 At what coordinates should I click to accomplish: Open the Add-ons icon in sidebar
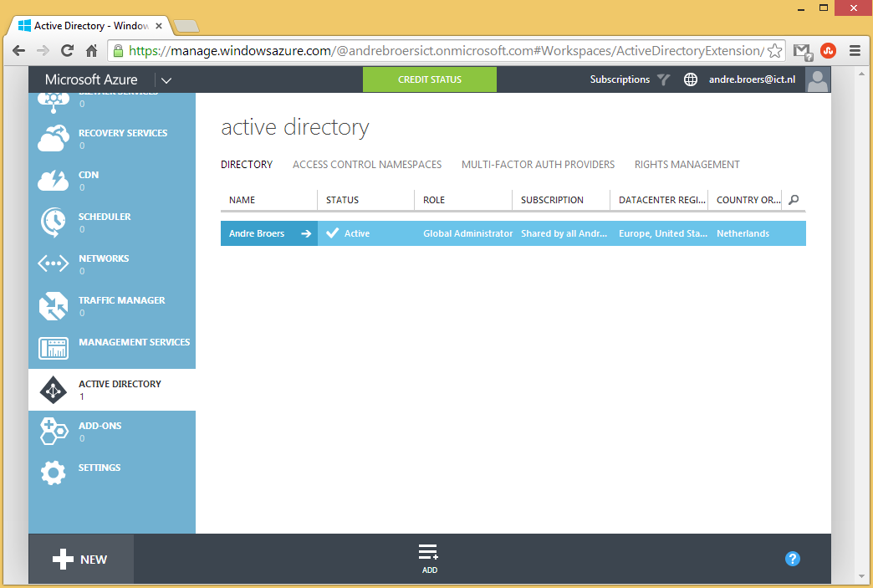pyautogui.click(x=54, y=431)
